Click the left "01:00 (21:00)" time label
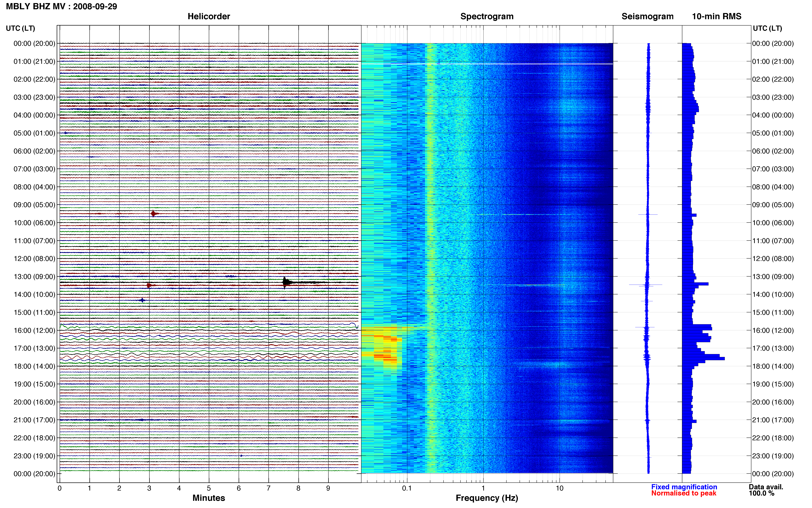Image resolution: width=812 pixels, height=508 pixels. point(34,62)
